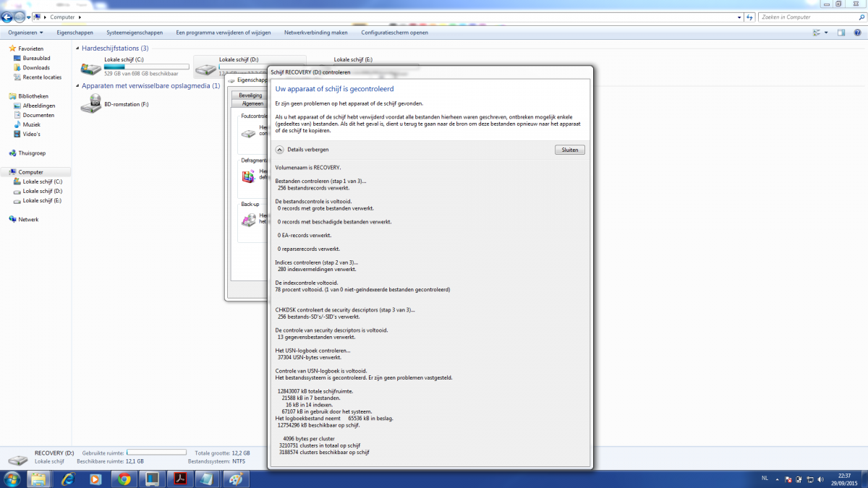The image size is (868, 488).
Task: Open the recent locations history dropdown
Action: (29, 17)
